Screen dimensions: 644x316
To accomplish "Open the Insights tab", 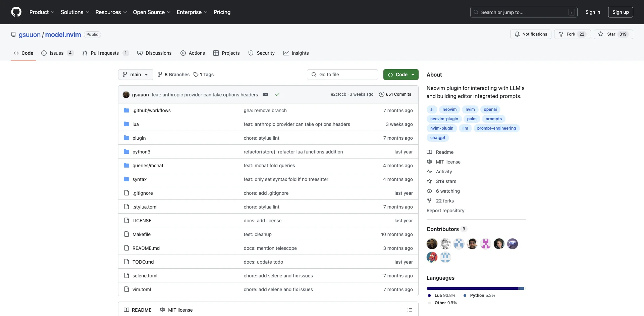I will [296, 53].
